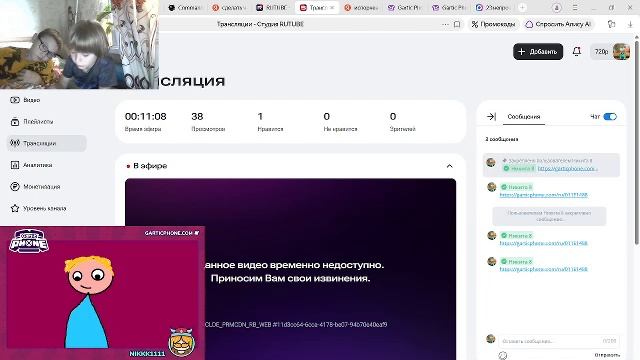Click the pinned message author avatar
Viewport: 640px width, 360px height.
coord(491,162)
